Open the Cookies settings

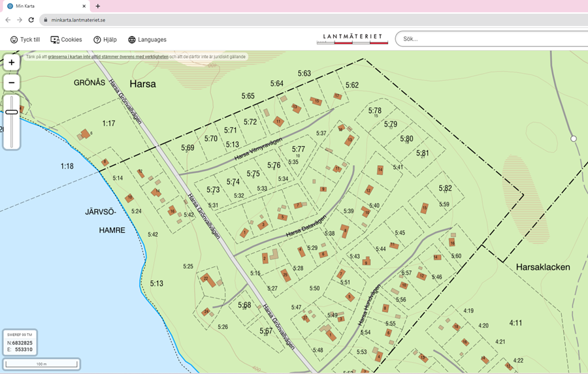coord(71,40)
